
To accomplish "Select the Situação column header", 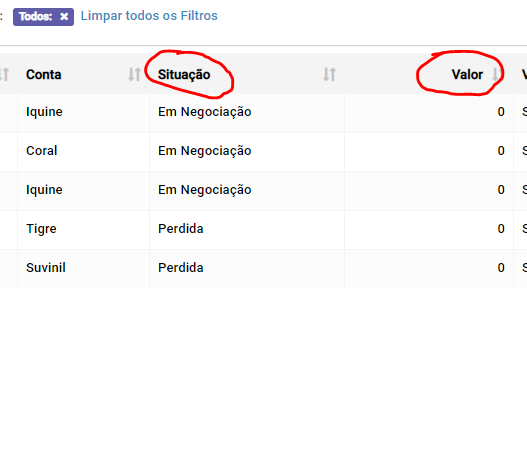I will [x=184, y=74].
